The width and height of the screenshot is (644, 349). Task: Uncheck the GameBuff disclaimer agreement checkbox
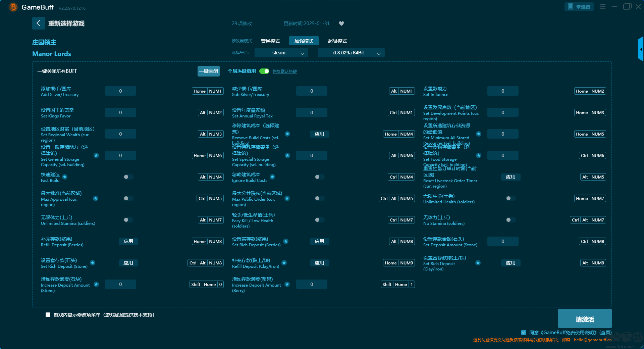(524, 333)
